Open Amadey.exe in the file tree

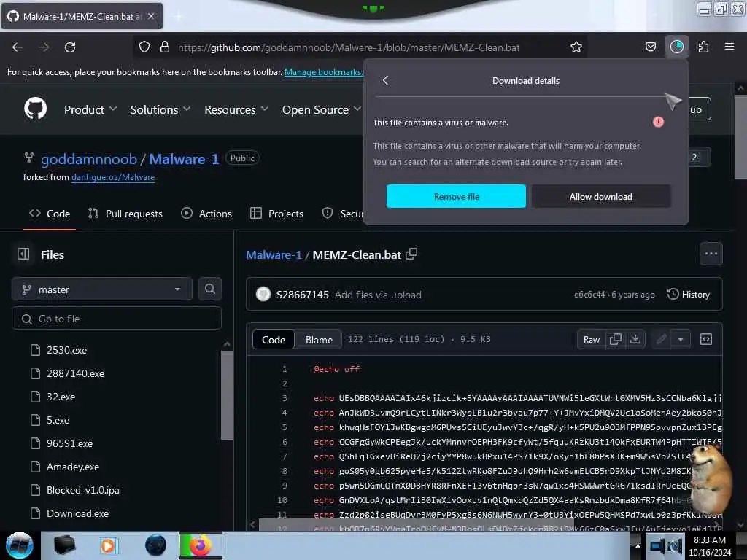pyautogui.click(x=73, y=467)
